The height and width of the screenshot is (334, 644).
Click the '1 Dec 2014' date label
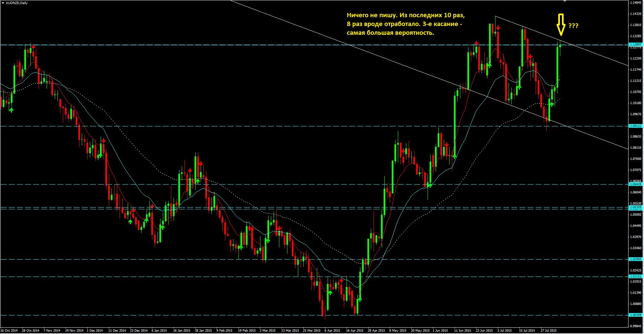[x=95, y=331]
